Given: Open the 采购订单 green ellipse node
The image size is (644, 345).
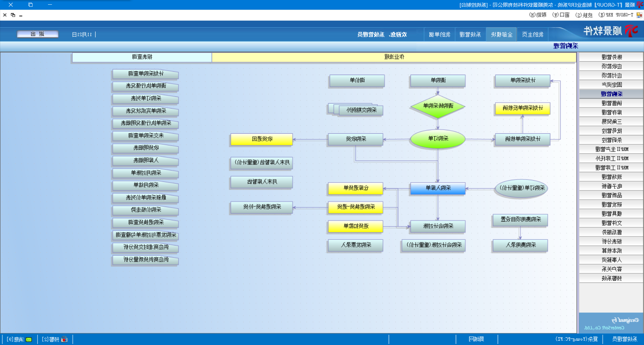Looking at the screenshot, I should click(x=438, y=139).
